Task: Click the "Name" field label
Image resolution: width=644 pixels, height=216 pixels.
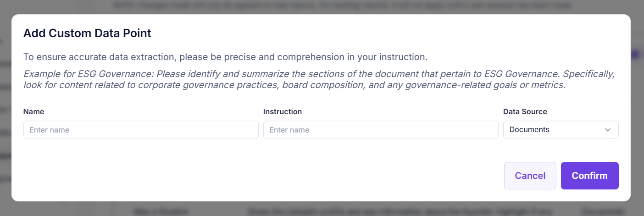Action: [33, 111]
